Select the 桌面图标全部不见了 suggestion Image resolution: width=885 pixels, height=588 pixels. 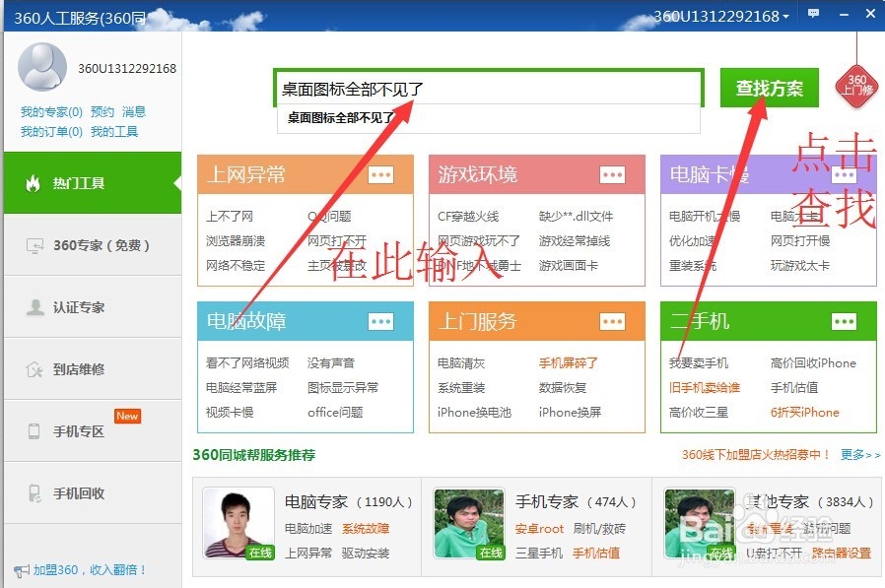pos(489,118)
